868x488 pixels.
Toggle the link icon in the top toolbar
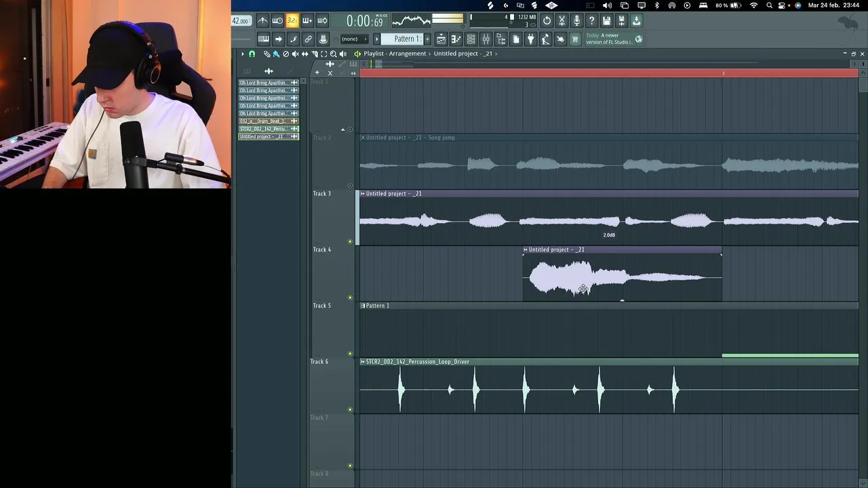click(308, 39)
